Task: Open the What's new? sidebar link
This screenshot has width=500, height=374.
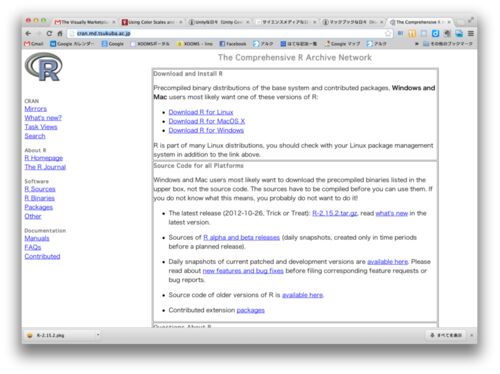Action: point(43,118)
